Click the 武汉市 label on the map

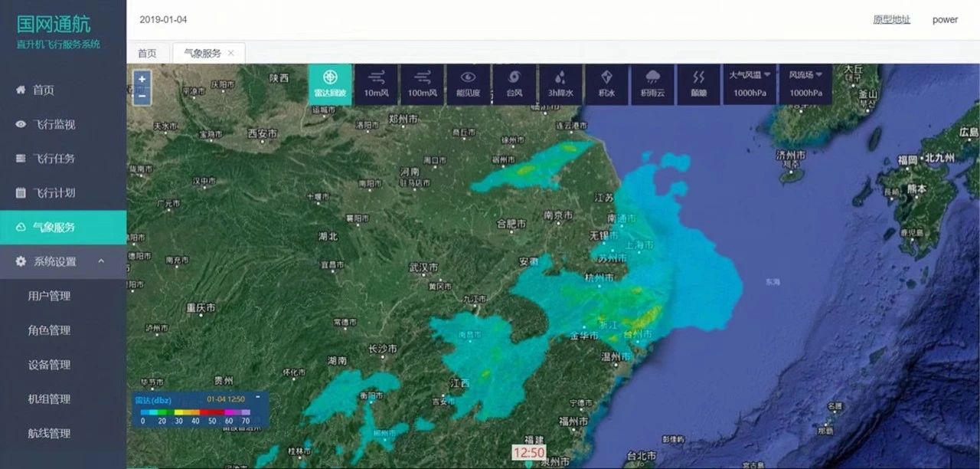pos(423,267)
